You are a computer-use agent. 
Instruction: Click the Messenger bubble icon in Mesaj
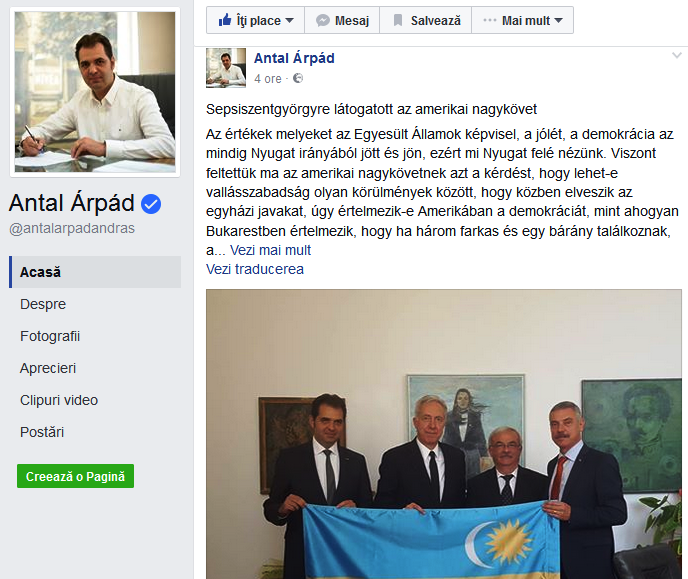pyautogui.click(x=323, y=21)
